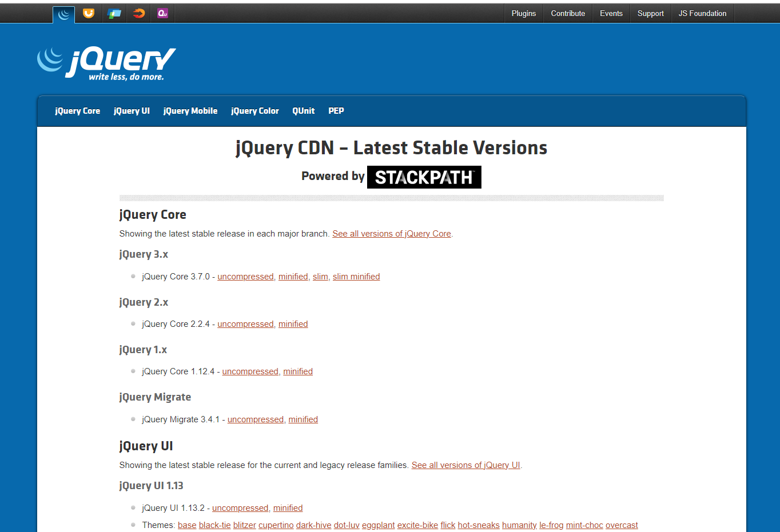The height and width of the screenshot is (532, 780).
Task: Open the base theme link
Action: point(187,525)
